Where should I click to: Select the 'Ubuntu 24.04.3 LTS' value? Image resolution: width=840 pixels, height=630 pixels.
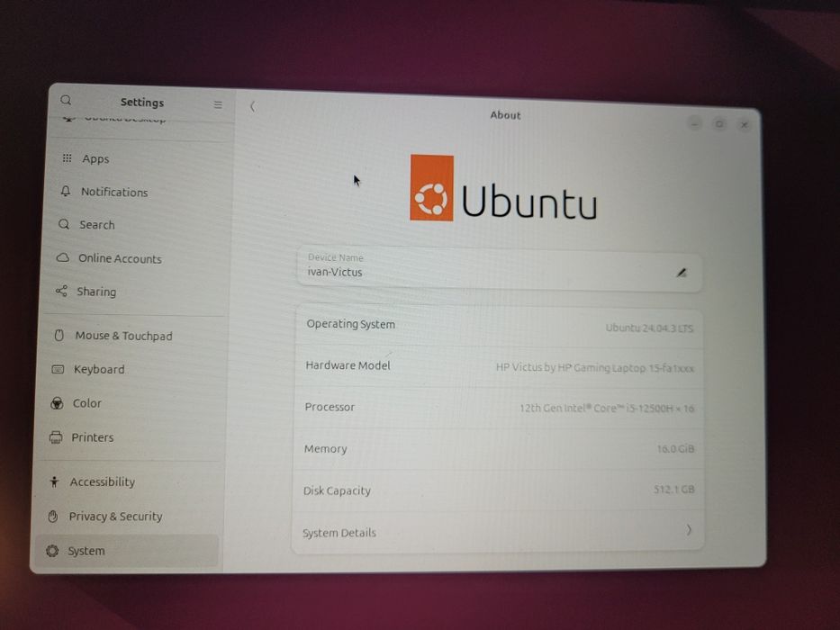point(649,328)
